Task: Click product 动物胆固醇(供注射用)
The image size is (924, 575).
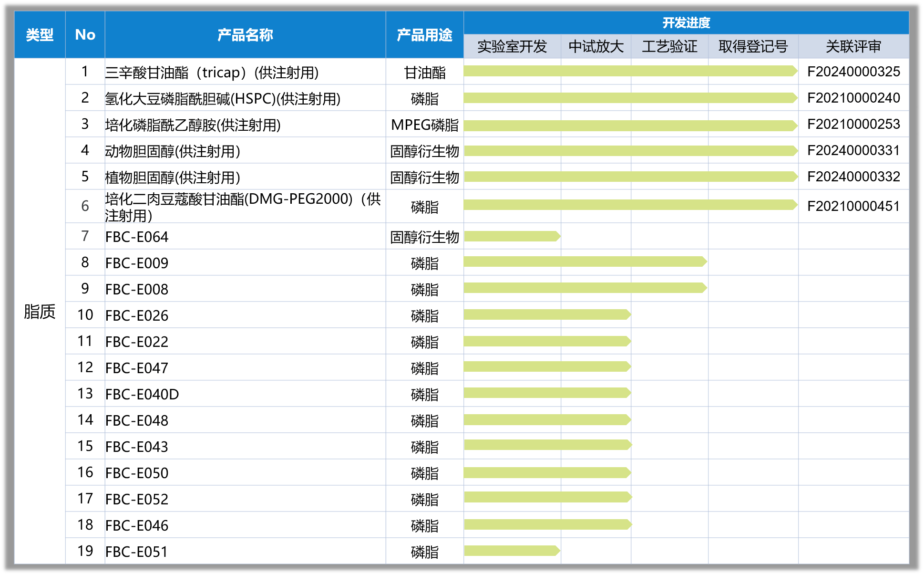Action: coord(173,151)
